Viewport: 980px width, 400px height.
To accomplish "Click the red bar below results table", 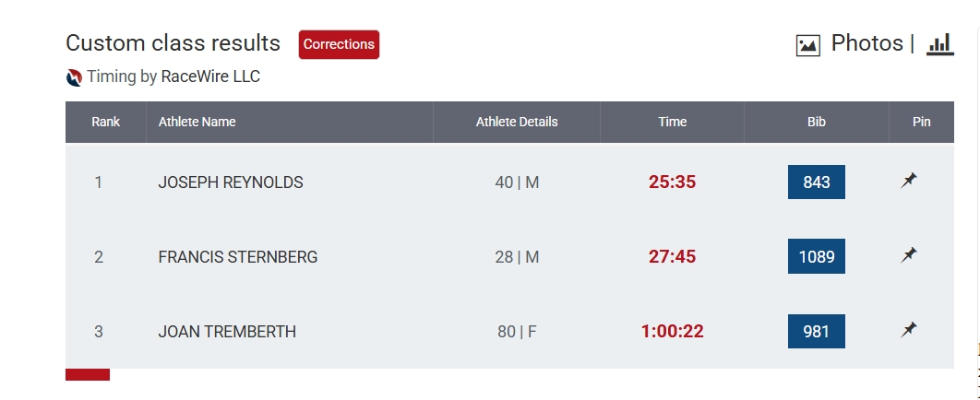I will tap(88, 374).
